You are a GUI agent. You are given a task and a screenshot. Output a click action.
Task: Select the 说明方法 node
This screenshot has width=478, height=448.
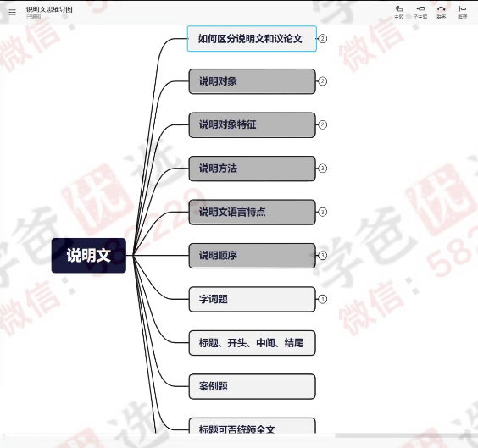(252, 169)
